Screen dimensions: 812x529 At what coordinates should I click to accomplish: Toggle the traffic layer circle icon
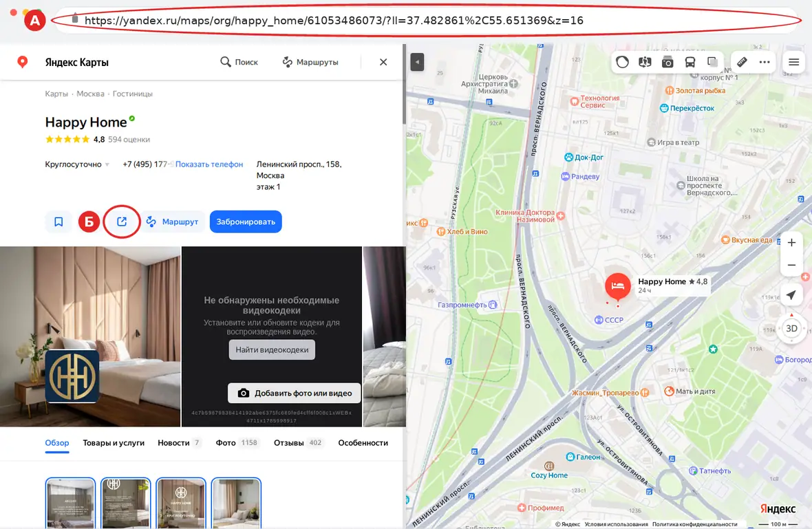tap(622, 62)
